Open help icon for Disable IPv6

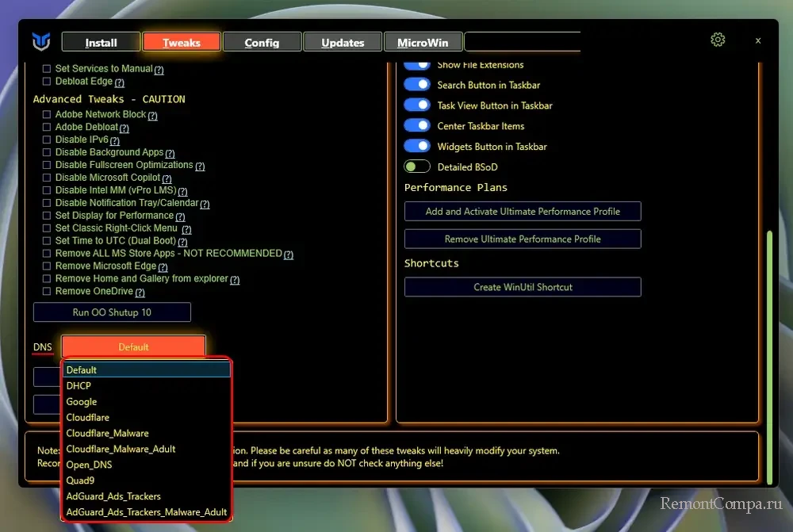tap(115, 140)
